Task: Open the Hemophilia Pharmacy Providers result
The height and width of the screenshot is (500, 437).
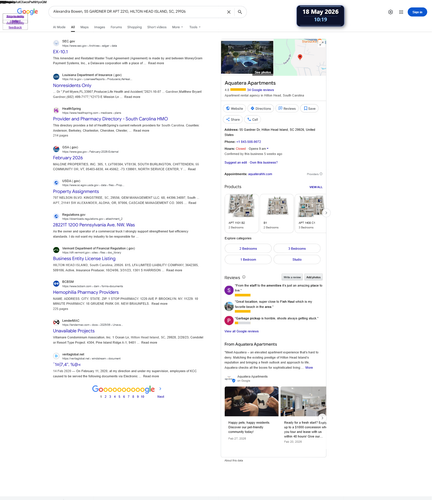Action: pos(86,292)
